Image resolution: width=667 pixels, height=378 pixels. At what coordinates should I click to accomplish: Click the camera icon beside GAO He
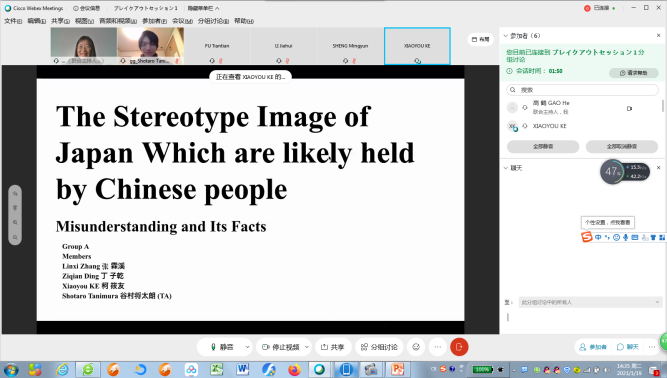coord(630,108)
